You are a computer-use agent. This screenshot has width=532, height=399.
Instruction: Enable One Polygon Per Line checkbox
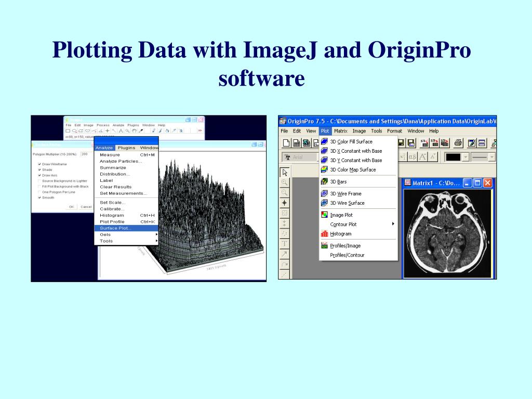click(x=39, y=192)
